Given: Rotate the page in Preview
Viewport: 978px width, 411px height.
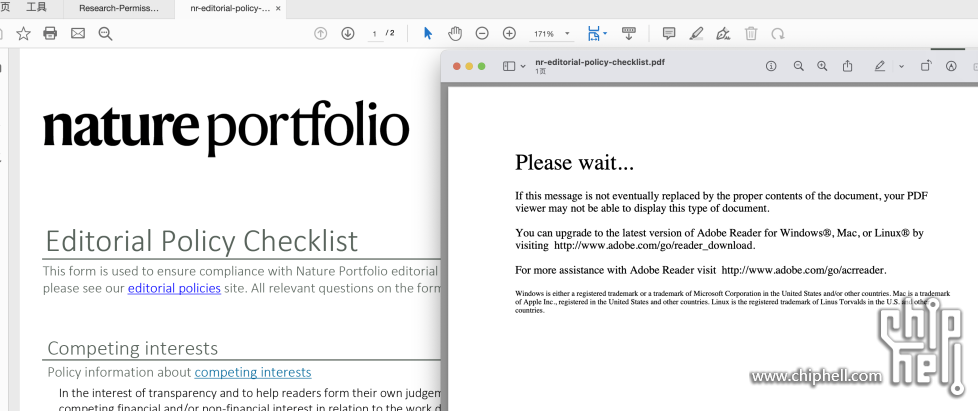Looking at the screenshot, I should [x=926, y=65].
